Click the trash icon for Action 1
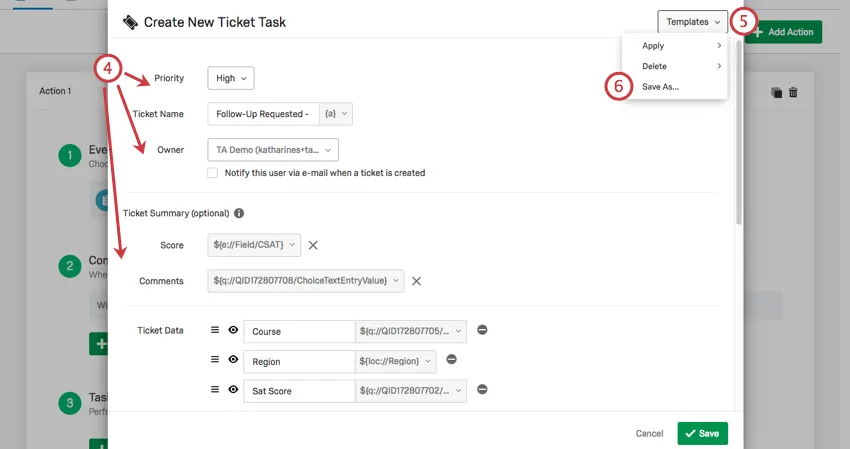The width and height of the screenshot is (850, 449). pyautogui.click(x=793, y=92)
